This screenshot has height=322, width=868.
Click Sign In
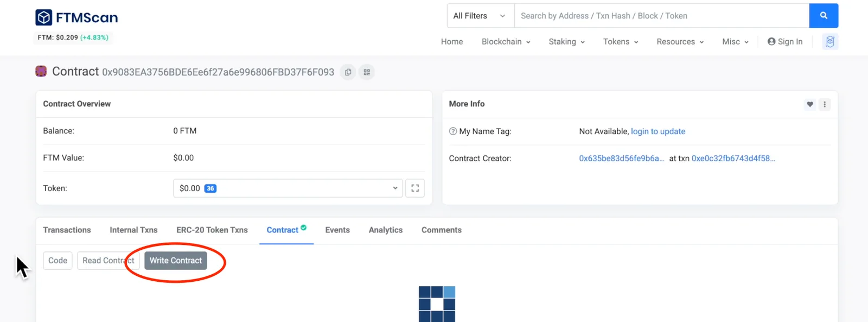785,42
